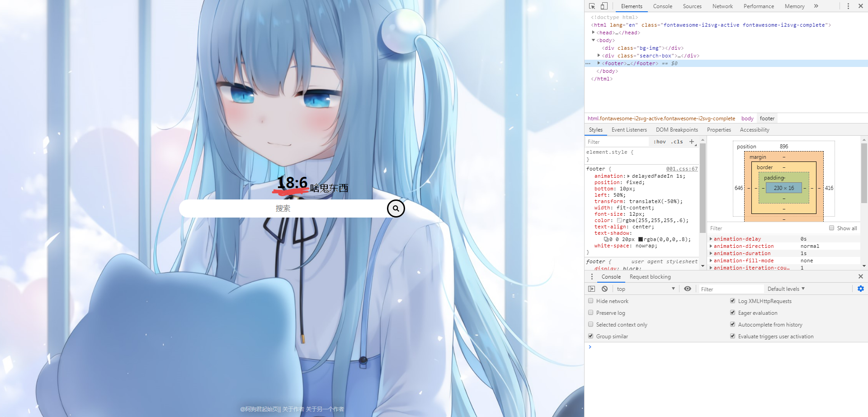Image resolution: width=868 pixels, height=417 pixels.
Task: Expand the head element node
Action: coord(594,33)
